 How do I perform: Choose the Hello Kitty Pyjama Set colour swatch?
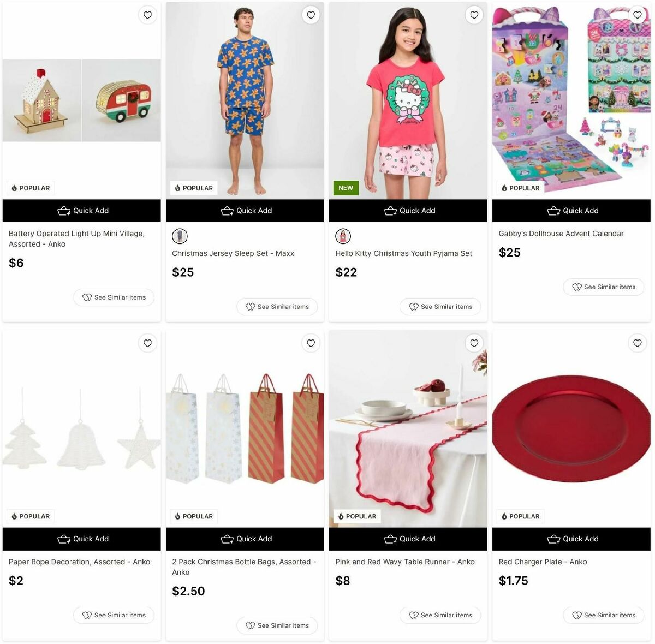(x=343, y=236)
